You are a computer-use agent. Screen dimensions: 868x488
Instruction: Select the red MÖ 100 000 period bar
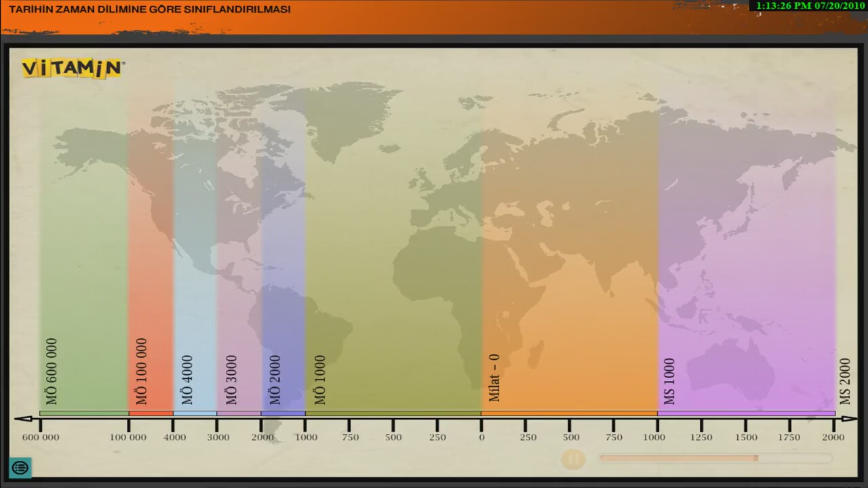tap(151, 413)
